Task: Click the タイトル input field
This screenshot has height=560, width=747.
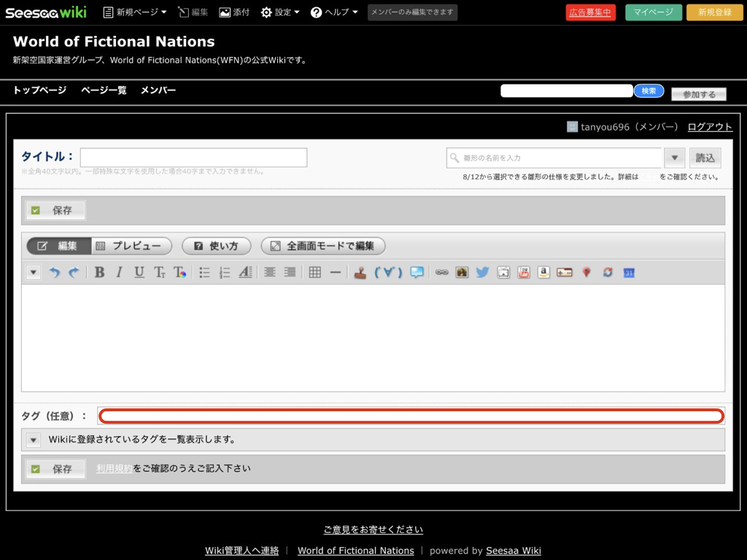Action: pos(193,157)
